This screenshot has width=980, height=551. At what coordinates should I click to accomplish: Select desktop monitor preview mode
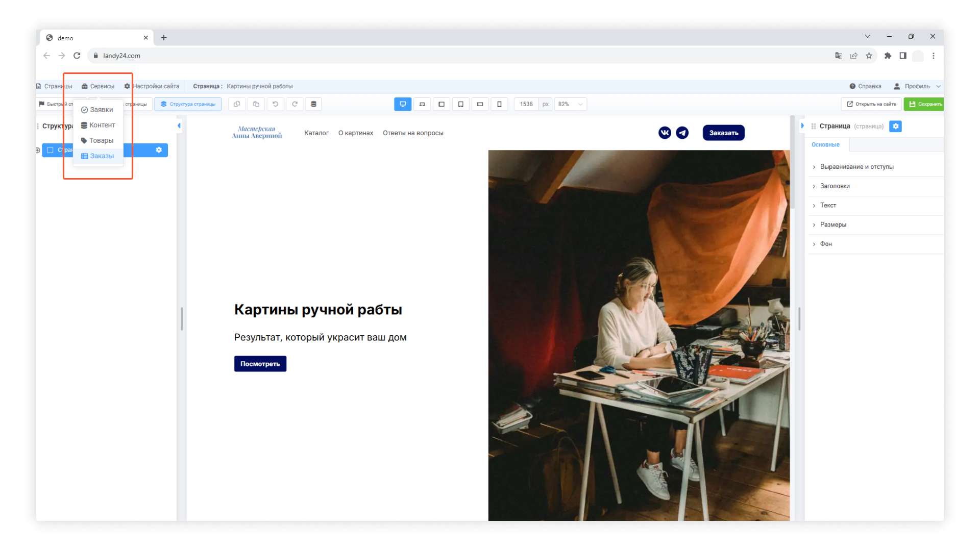coord(403,104)
